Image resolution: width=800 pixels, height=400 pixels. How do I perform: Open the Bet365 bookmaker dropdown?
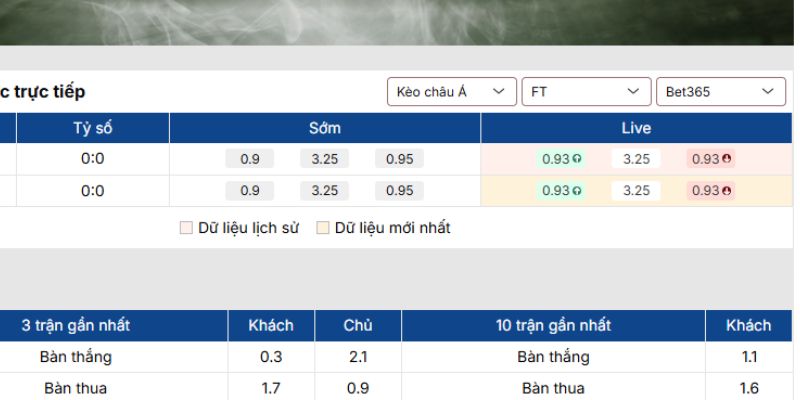[x=721, y=92]
